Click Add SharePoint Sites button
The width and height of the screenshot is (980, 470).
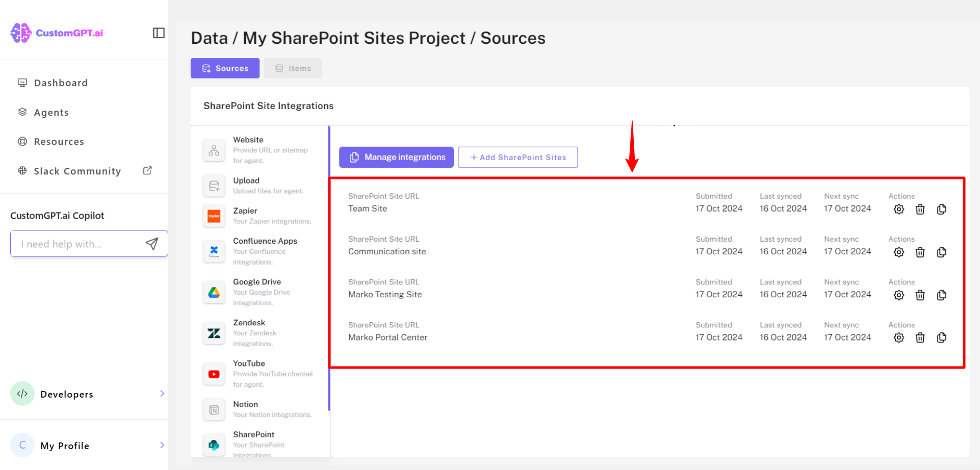pyautogui.click(x=518, y=157)
